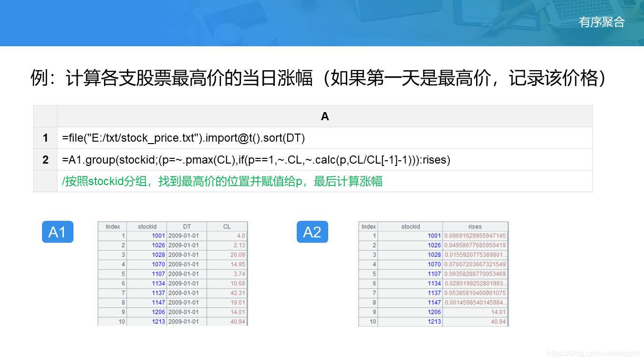Click CL value 3.74
The image size is (644, 362).
pos(239,274)
